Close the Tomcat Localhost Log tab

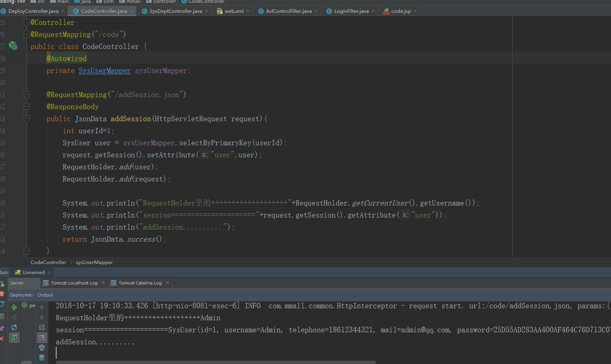coord(103,283)
